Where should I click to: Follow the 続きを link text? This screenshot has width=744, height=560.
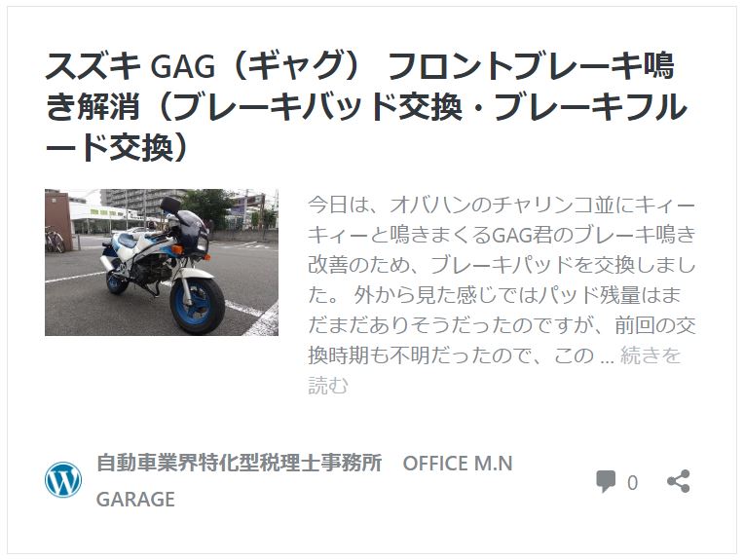click(651, 355)
